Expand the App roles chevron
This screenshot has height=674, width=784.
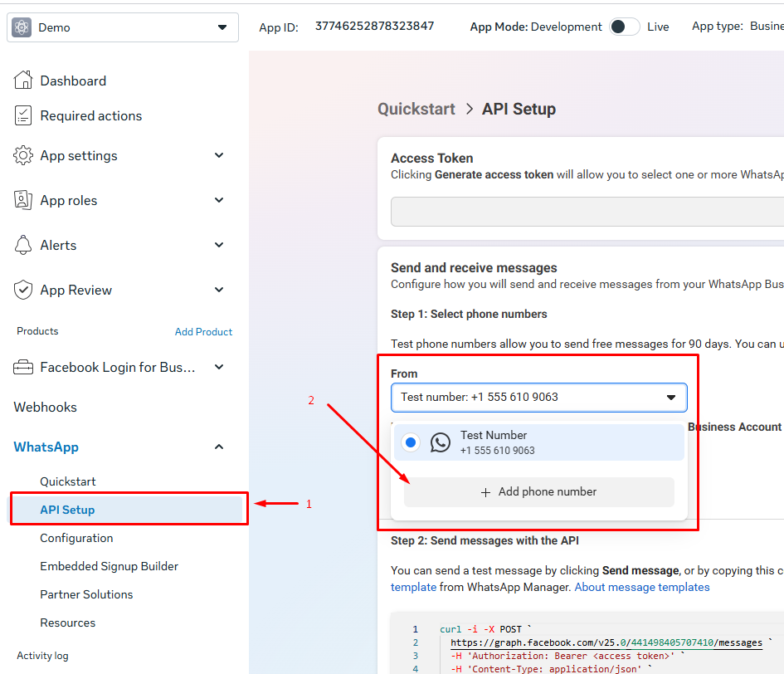click(x=219, y=200)
